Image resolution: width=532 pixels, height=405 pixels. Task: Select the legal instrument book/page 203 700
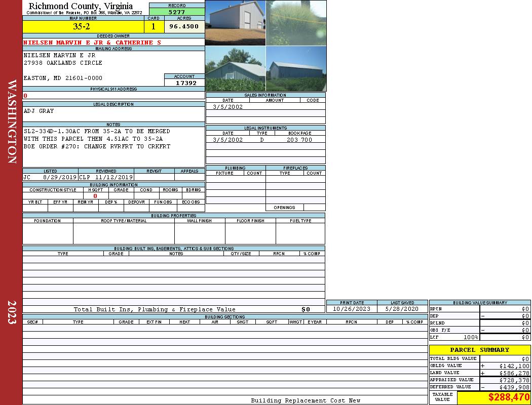[x=299, y=140]
